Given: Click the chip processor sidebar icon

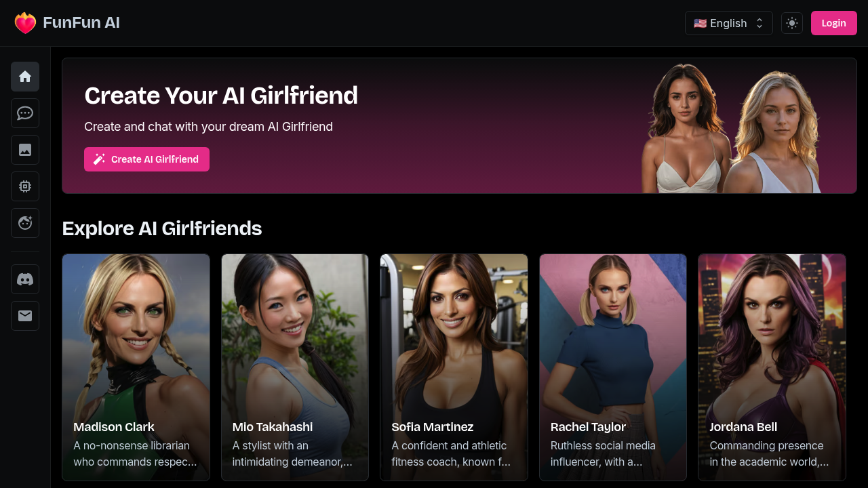Looking at the screenshot, I should [x=25, y=186].
